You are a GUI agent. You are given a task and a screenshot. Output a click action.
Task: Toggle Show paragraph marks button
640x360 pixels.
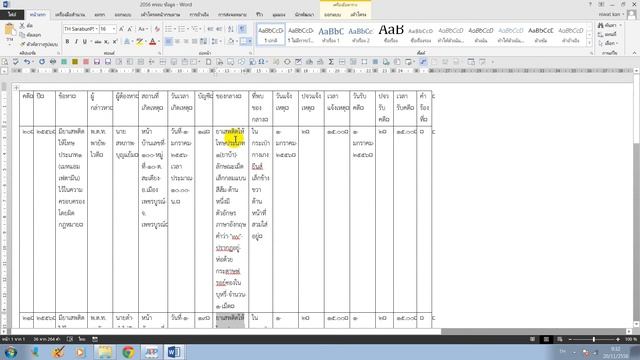pos(242,29)
